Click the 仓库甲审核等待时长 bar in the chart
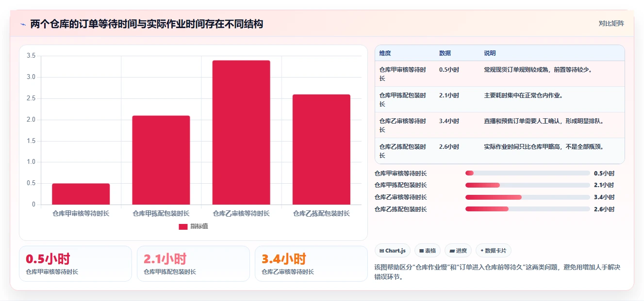Viewport: 644px width, 301px height. (81, 194)
